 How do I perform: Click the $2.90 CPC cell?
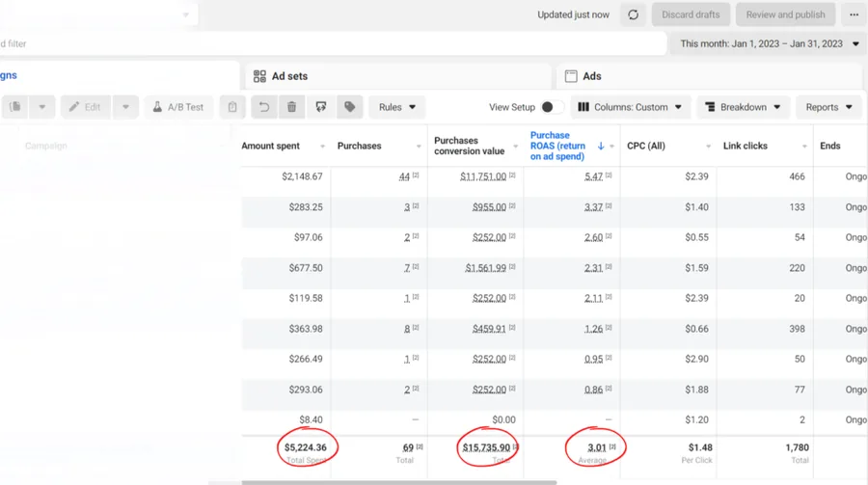[x=697, y=359]
